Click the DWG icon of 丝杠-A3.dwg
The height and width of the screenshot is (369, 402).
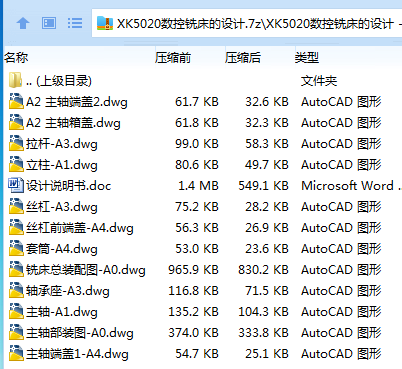point(16,207)
